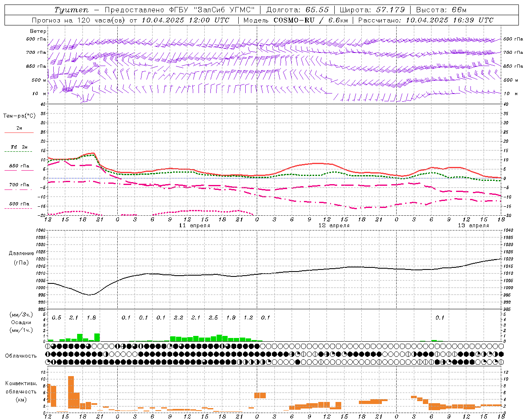
Task: Click the 2.2 precipitation total
Action: 178,318
